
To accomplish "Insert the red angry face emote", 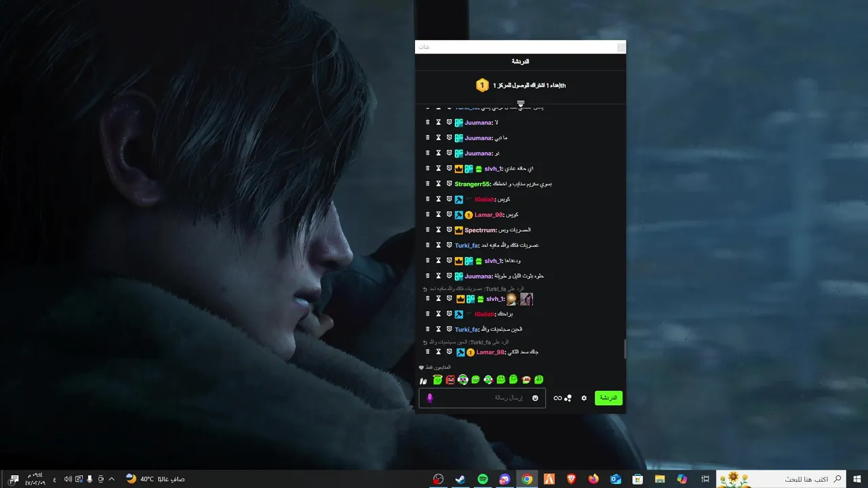I will coord(450,380).
